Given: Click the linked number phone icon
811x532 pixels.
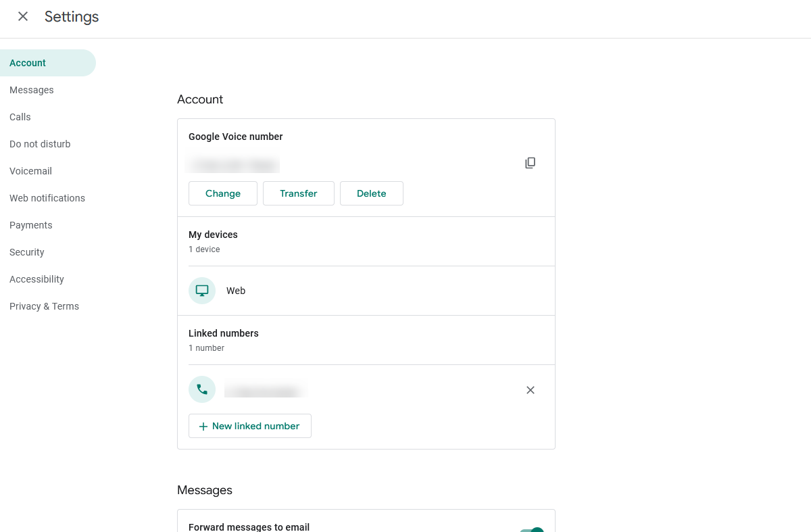Looking at the screenshot, I should click(201, 389).
